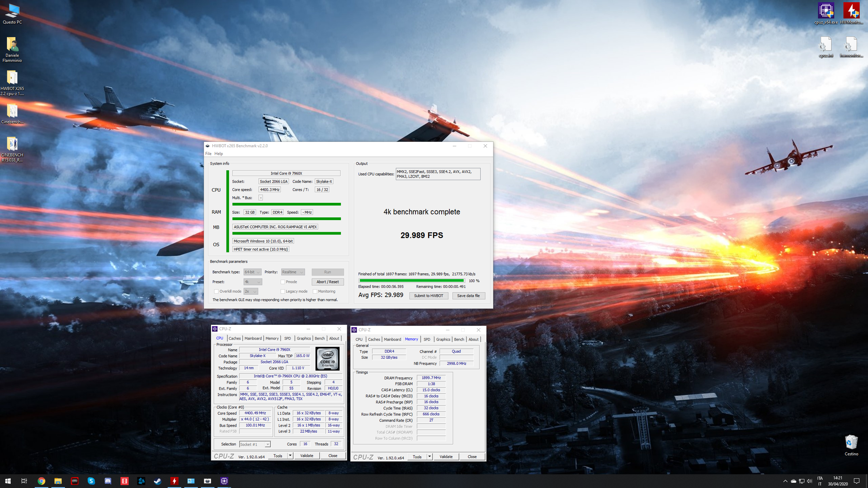Viewport: 868px width, 488px height.
Task: Open the Questo PC desktop icon
Action: 12,14
